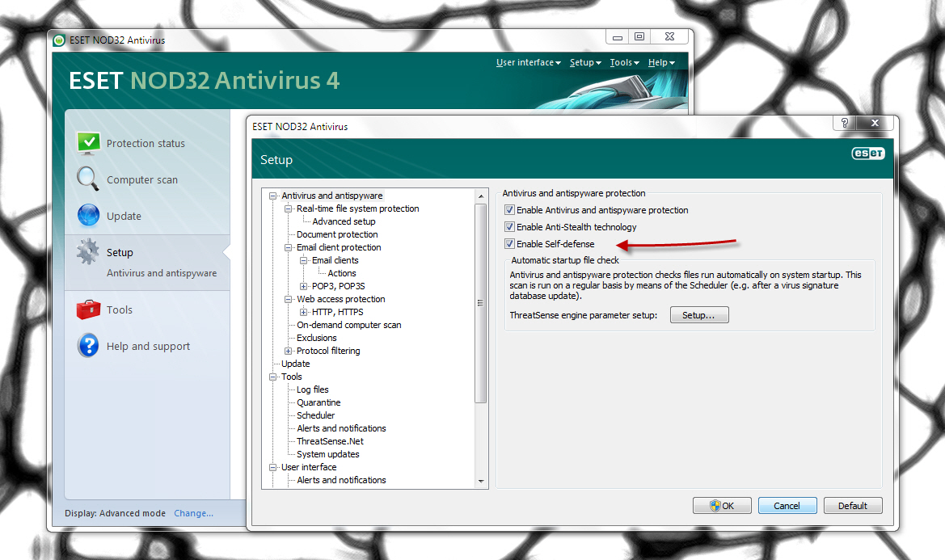This screenshot has width=945, height=560.
Task: Select Document protection tree item
Action: click(337, 234)
